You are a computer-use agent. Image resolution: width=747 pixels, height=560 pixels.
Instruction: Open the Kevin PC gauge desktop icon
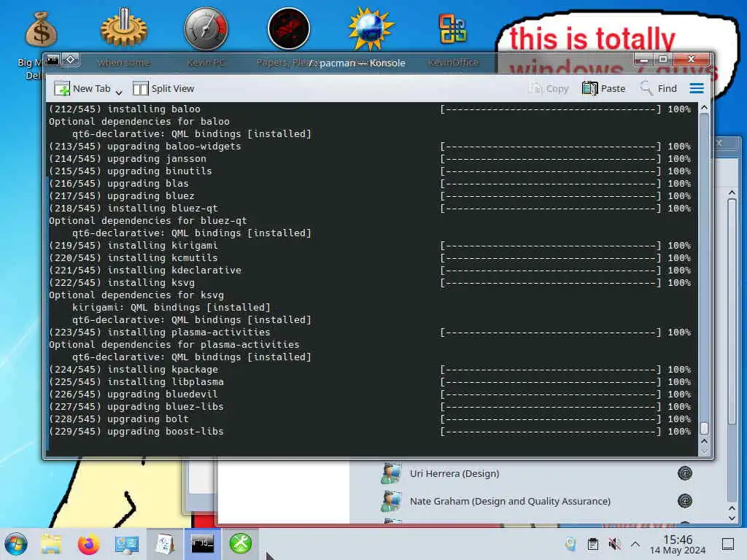coord(206,28)
